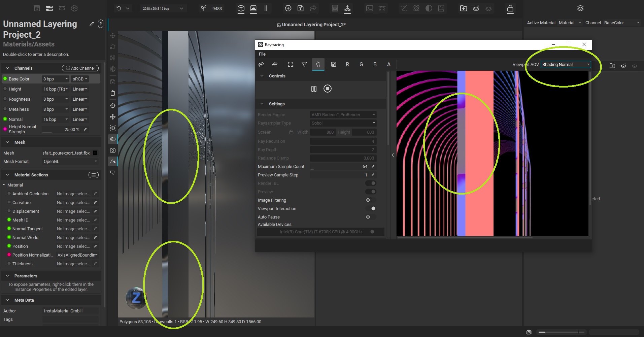This screenshot has width=644, height=337.
Task: Click the camera icon in viewport sidebar
Action: (113, 150)
